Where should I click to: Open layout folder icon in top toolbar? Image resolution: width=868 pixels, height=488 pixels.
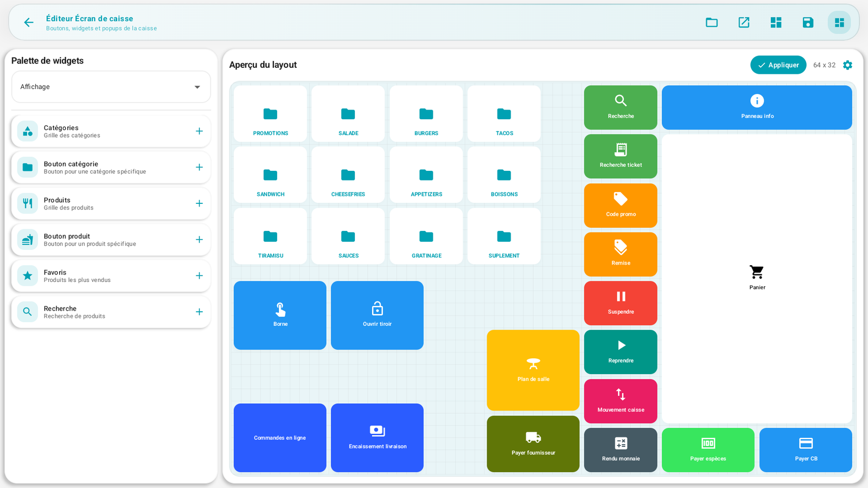[712, 22]
